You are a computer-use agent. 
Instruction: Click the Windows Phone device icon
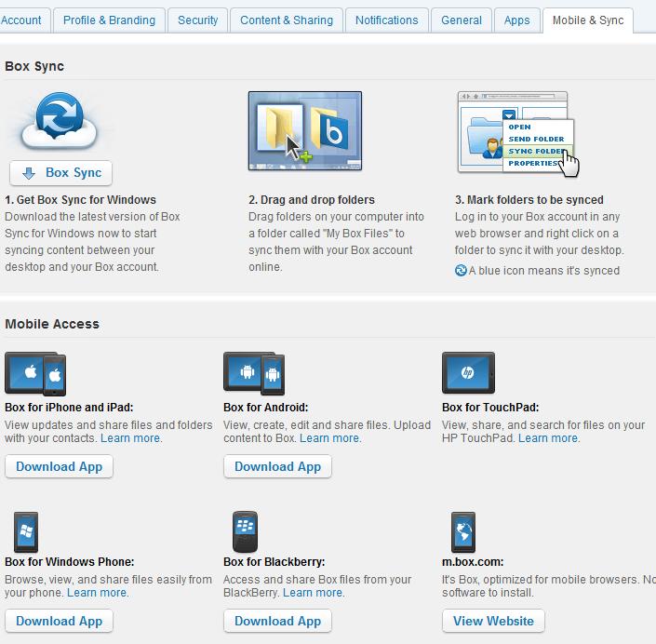26,531
